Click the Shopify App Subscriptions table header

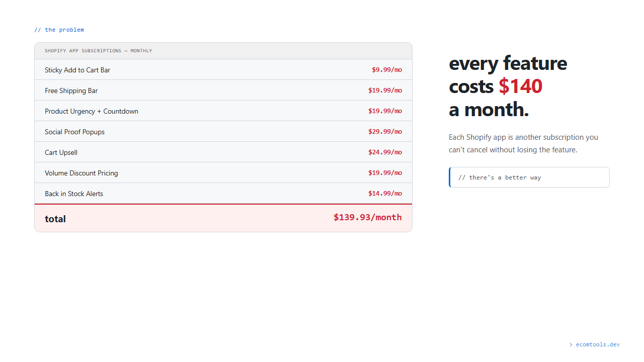click(x=99, y=51)
